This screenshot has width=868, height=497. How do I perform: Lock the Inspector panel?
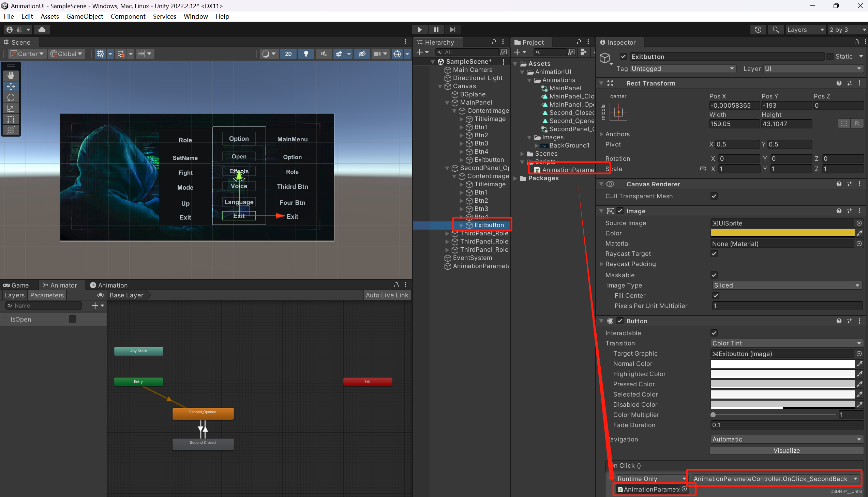[x=856, y=42]
